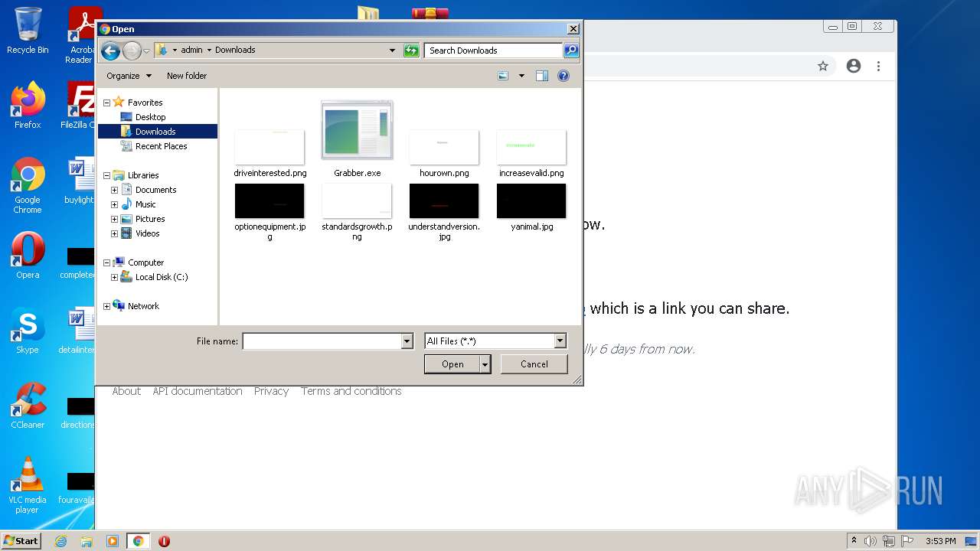Open Recycle Bin desktop icon
980x551 pixels.
coord(28,31)
